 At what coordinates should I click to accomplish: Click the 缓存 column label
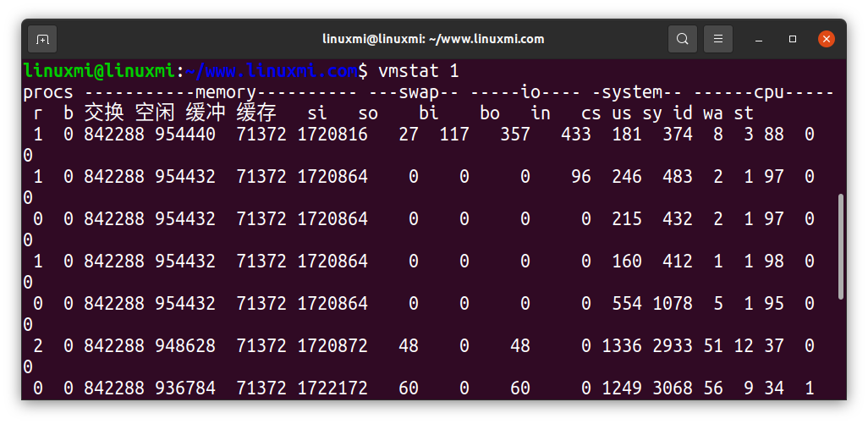[x=256, y=113]
